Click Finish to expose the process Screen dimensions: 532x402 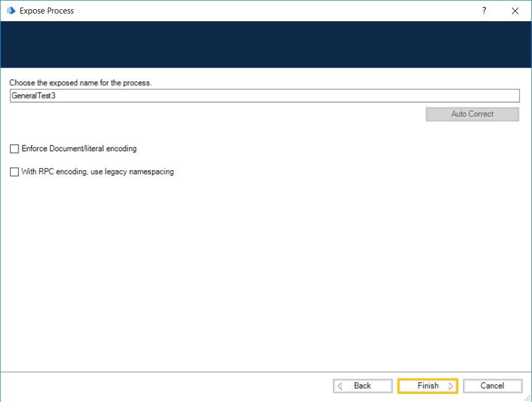coord(428,386)
